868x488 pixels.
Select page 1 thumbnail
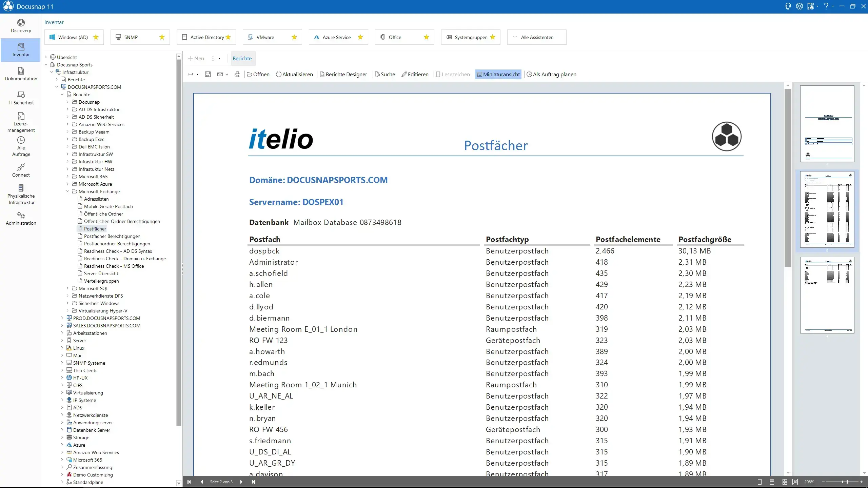(x=827, y=124)
